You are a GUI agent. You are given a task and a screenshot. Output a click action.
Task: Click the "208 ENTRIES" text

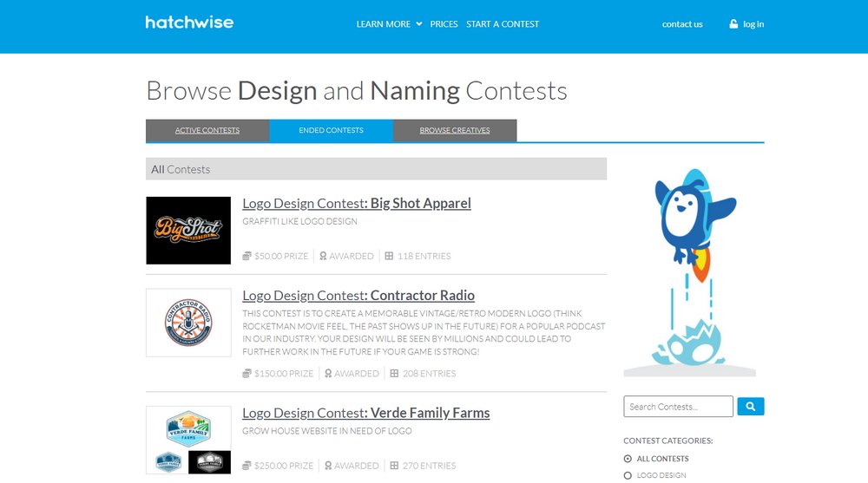tap(430, 374)
